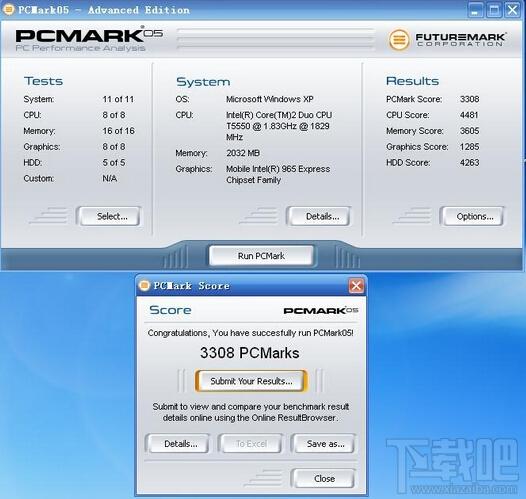Click the 'HDD Score:' label
Image resolution: width=526 pixels, height=499 pixels.
coord(408,163)
